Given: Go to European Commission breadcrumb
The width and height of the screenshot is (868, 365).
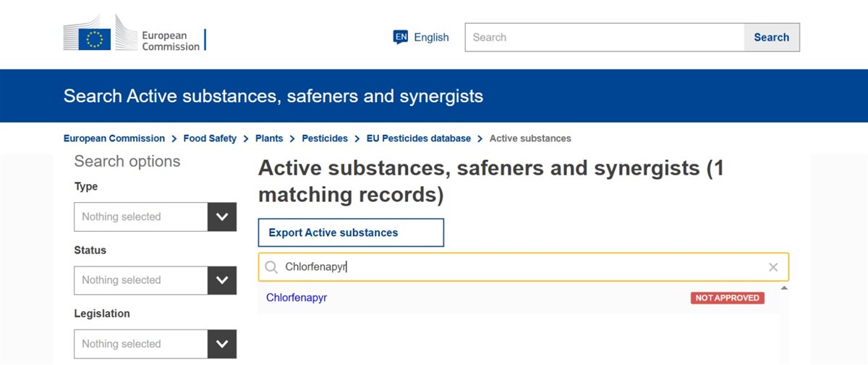Looking at the screenshot, I should coord(114,138).
